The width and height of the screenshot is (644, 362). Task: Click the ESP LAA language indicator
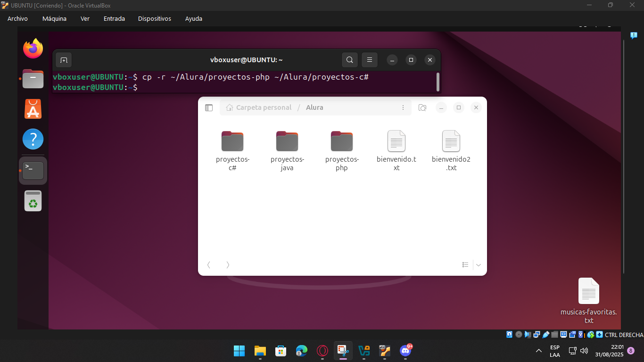(x=555, y=351)
